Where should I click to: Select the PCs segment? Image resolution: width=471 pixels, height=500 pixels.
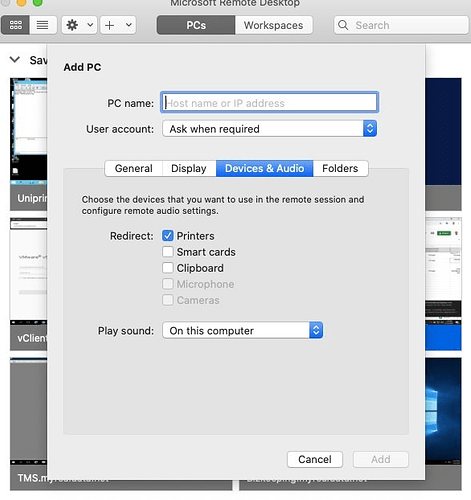tap(196, 25)
